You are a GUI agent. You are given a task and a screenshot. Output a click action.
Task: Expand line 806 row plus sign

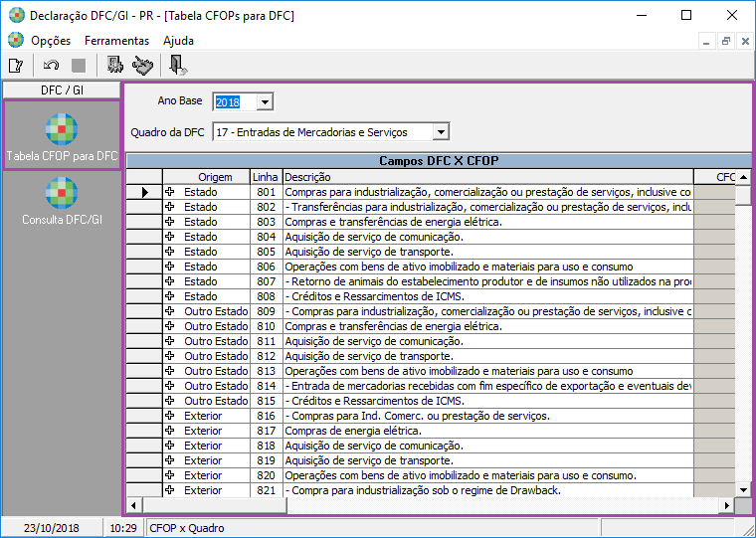pyautogui.click(x=170, y=267)
